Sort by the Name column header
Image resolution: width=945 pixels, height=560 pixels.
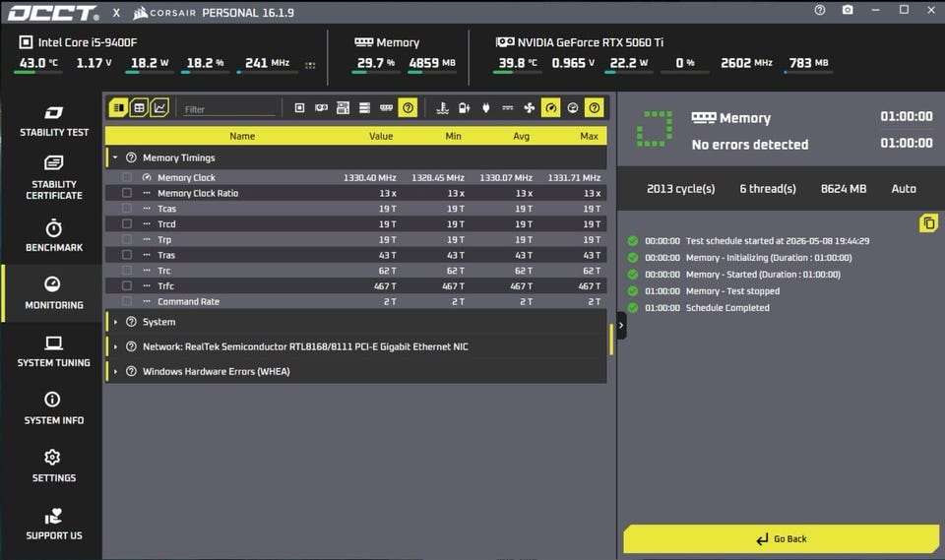(242, 136)
